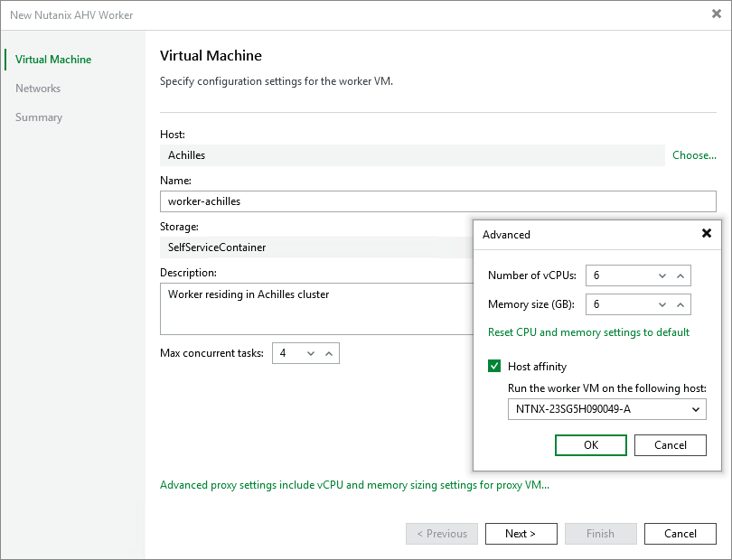Select the Virtual Machine step in sidebar
The image size is (732, 560).
(x=53, y=59)
